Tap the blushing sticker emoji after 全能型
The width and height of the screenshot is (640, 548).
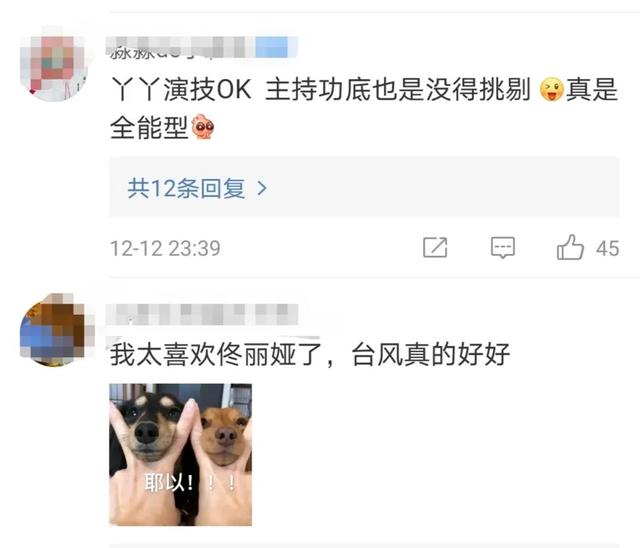click(x=203, y=127)
